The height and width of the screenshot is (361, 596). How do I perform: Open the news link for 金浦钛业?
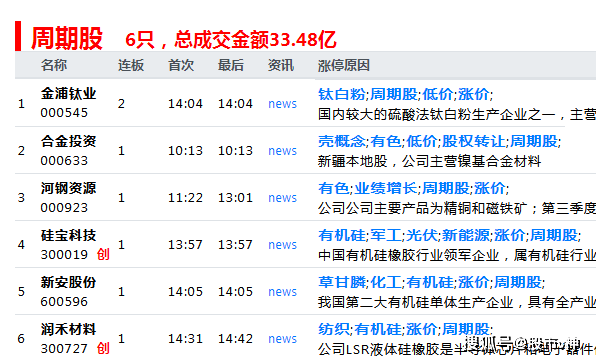pyautogui.click(x=282, y=104)
